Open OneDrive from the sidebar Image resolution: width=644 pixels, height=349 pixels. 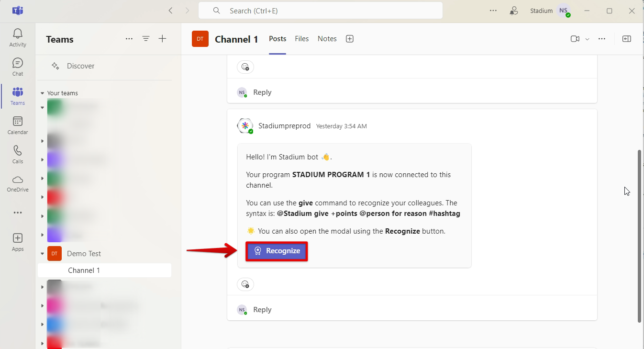(x=18, y=183)
